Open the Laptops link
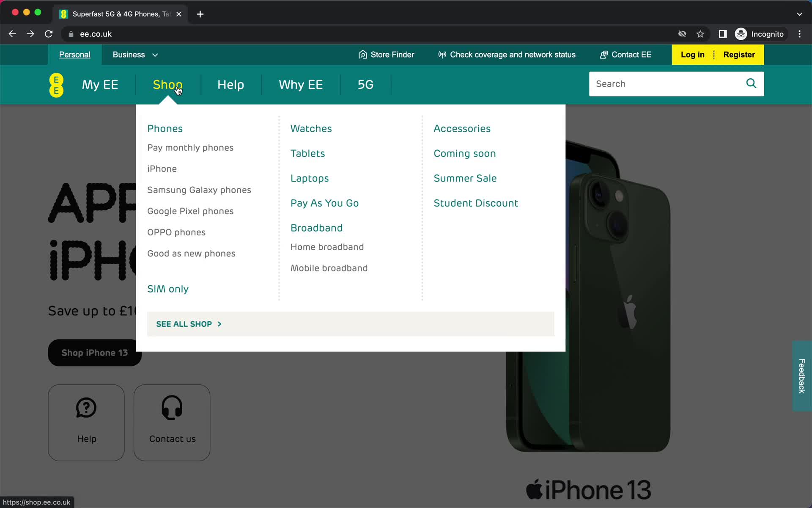812x508 pixels. [310, 179]
